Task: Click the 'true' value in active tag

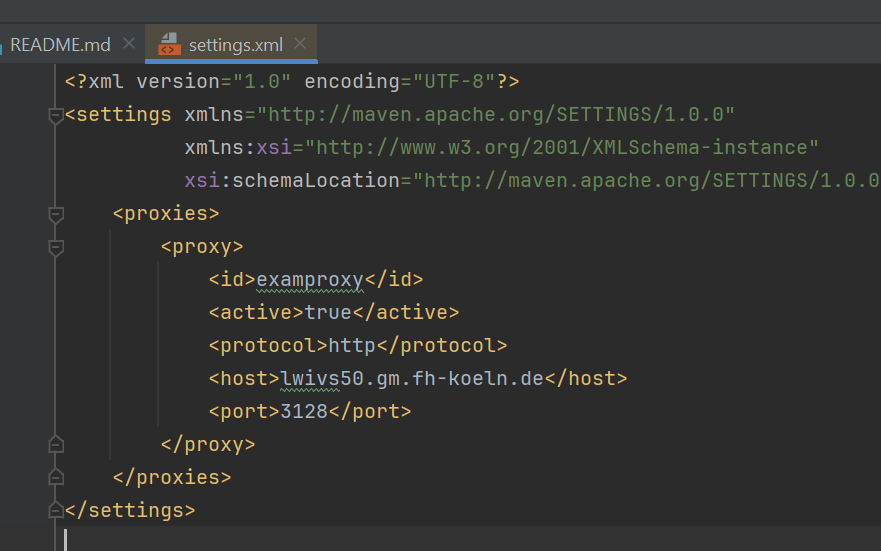Action: (328, 312)
